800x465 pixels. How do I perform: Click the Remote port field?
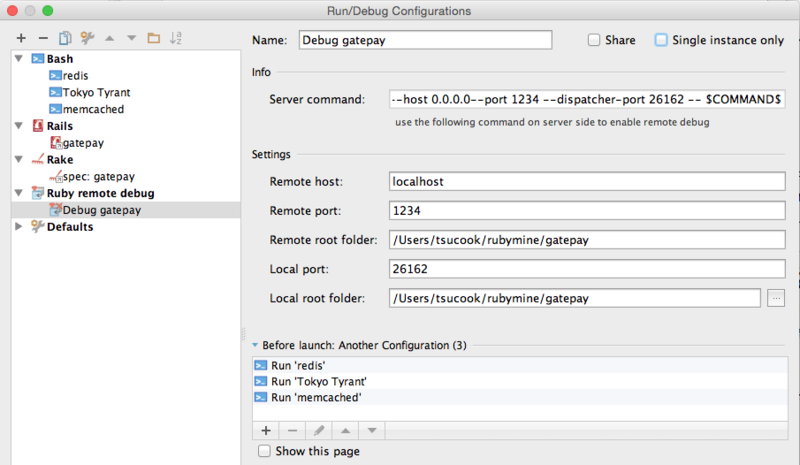tap(587, 210)
